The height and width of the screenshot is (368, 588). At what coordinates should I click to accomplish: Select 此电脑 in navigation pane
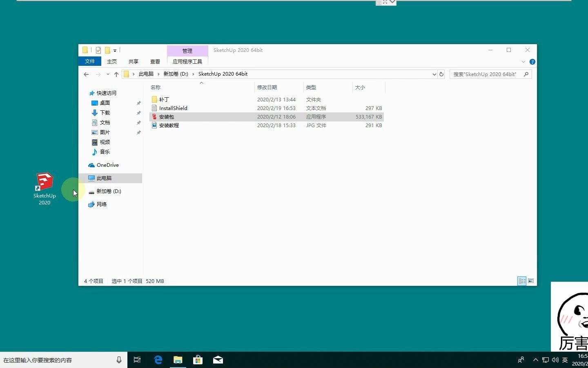tap(104, 178)
